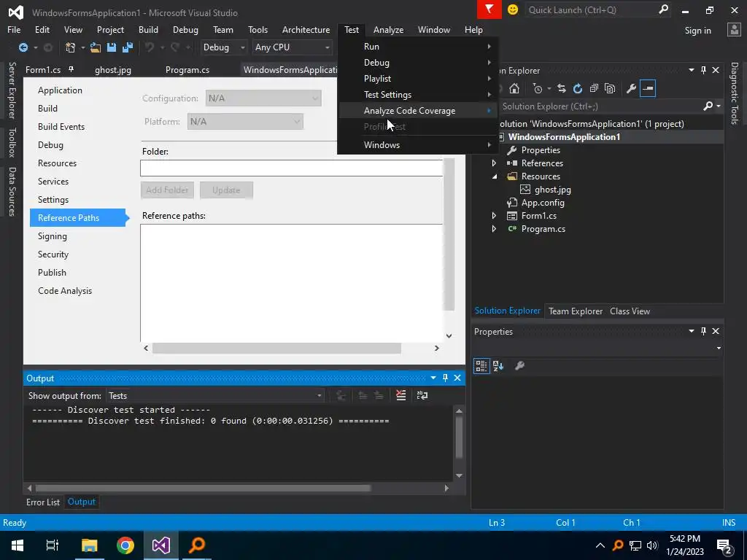Image resolution: width=747 pixels, height=560 pixels.
Task: Click the user account icon near Sign in
Action: [734, 30]
